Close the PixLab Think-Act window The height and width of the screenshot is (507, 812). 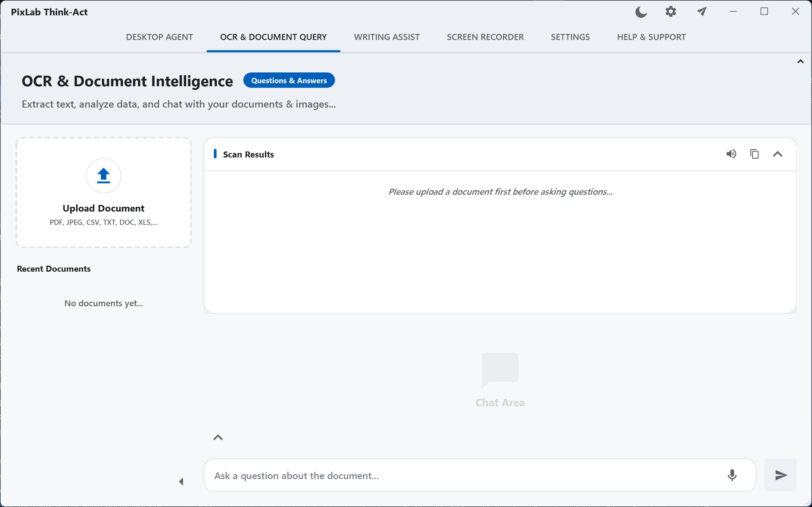(795, 12)
